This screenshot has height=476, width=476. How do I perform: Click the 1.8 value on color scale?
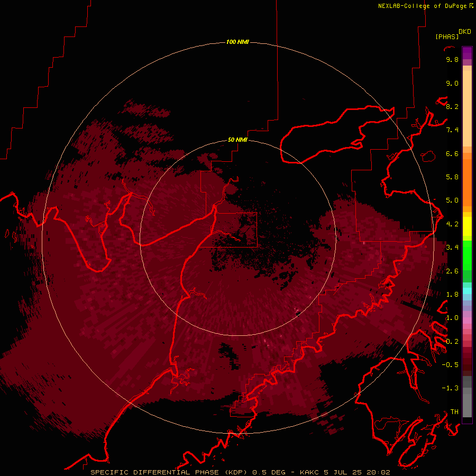[452, 295]
